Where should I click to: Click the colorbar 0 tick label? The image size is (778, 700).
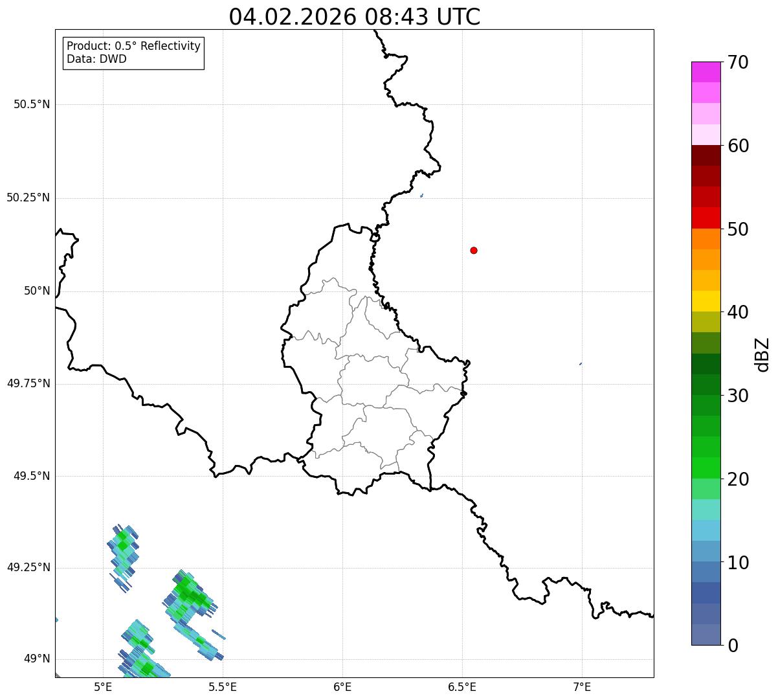733,646
